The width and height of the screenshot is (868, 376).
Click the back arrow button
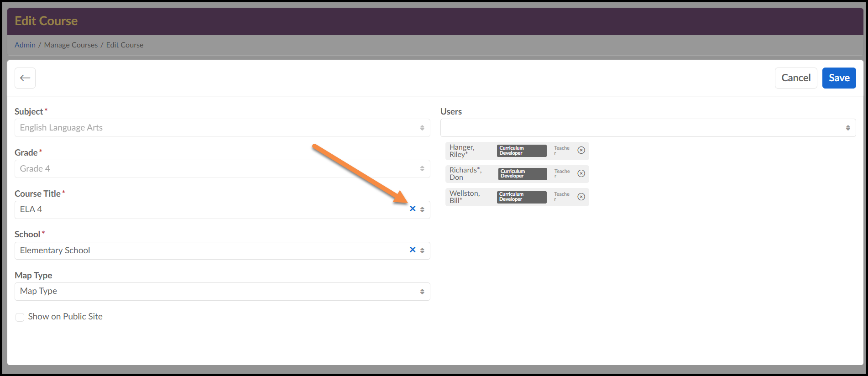click(25, 78)
